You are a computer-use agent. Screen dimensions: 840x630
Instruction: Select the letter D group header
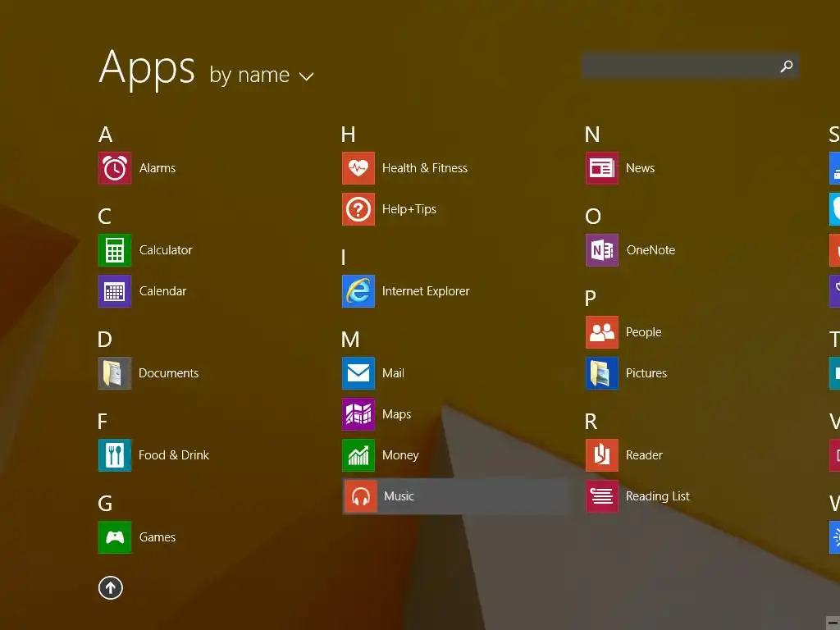tap(105, 340)
